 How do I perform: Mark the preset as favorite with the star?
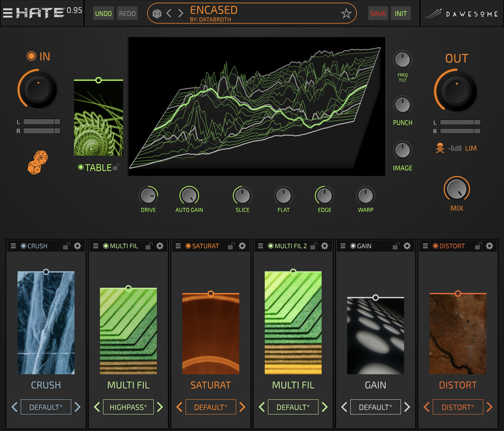click(346, 14)
